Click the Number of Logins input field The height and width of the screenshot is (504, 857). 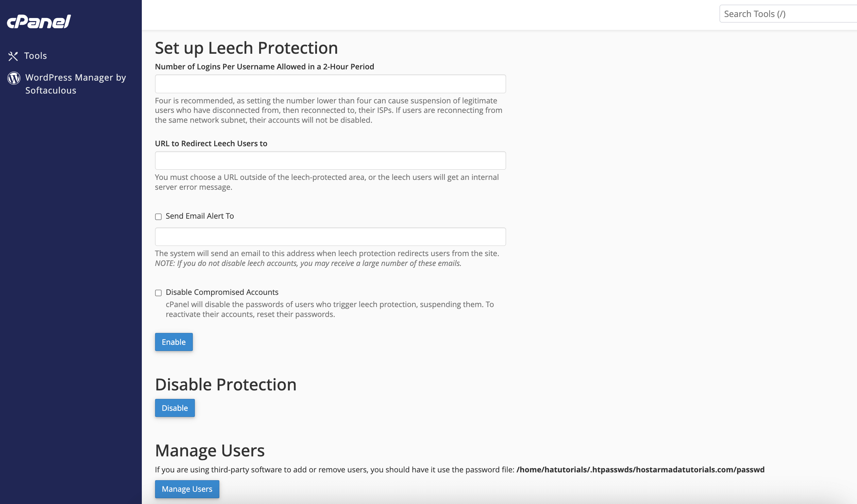pyautogui.click(x=330, y=84)
